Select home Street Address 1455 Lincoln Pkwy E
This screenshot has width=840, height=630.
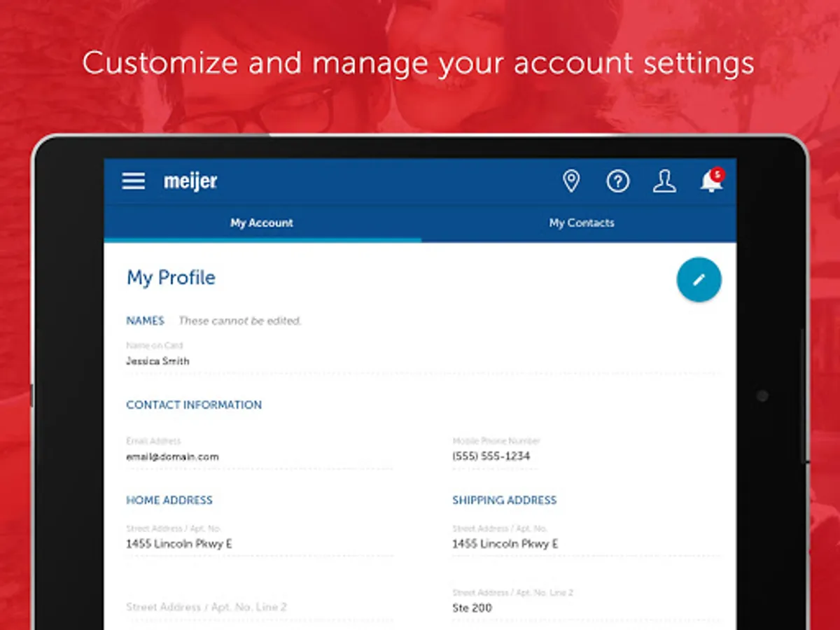260,539
